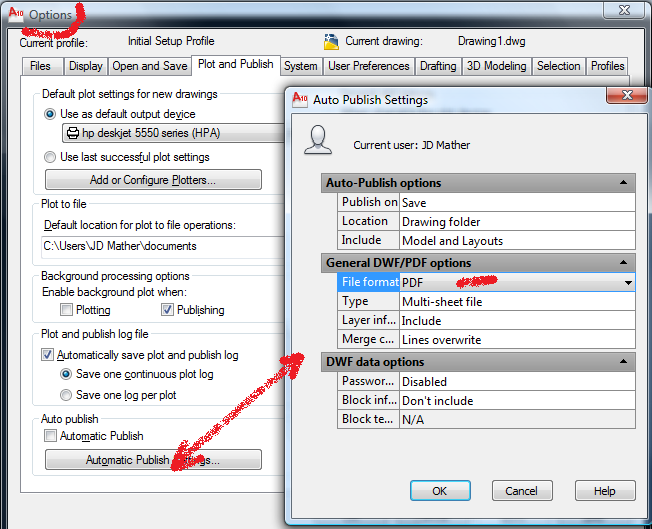Open the File format dropdown arrow
The width and height of the screenshot is (652, 529).
pyautogui.click(x=628, y=283)
